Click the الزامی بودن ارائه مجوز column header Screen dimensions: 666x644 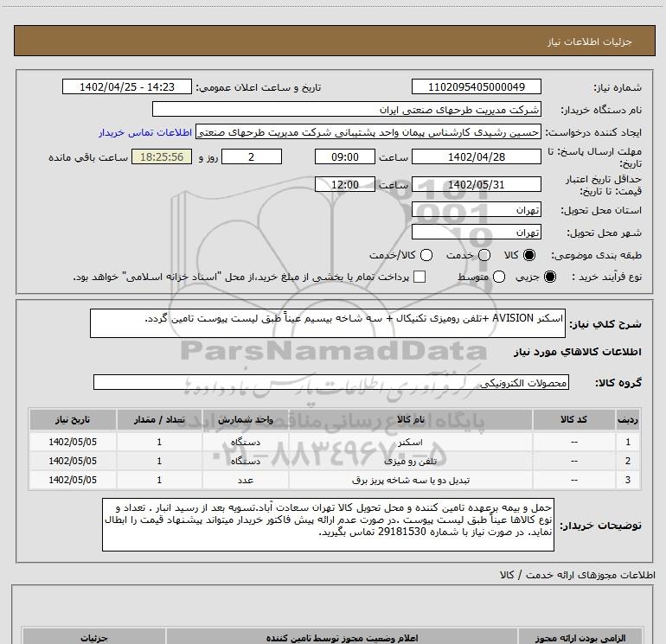580,637
